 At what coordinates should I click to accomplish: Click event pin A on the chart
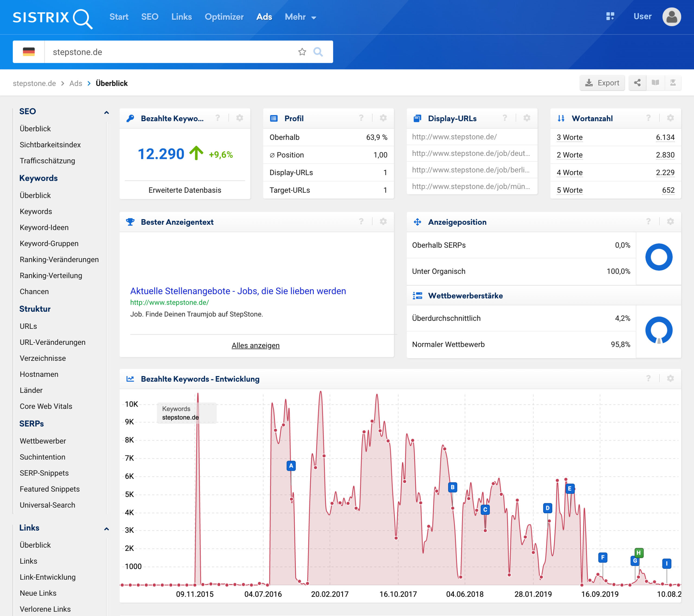(x=291, y=466)
